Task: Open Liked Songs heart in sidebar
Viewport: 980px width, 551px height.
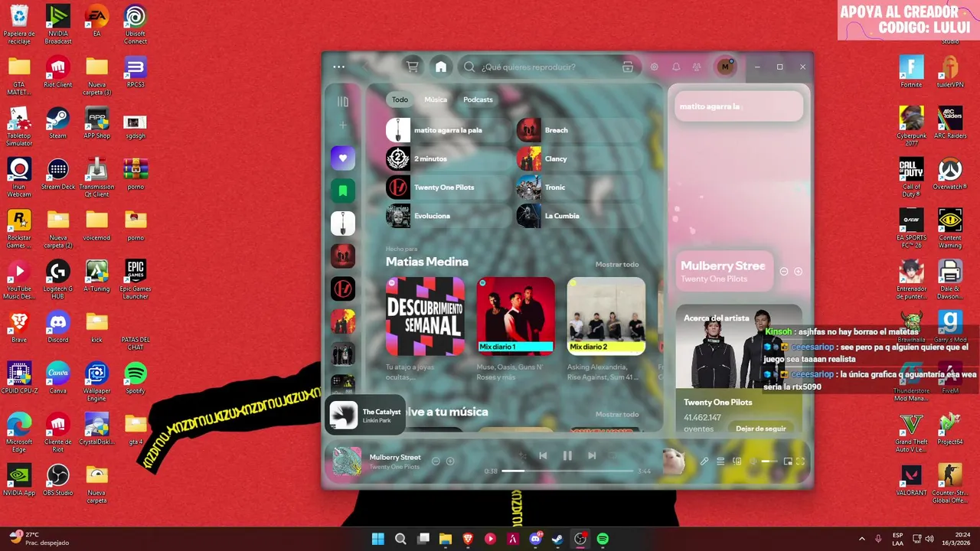Action: 343,158
